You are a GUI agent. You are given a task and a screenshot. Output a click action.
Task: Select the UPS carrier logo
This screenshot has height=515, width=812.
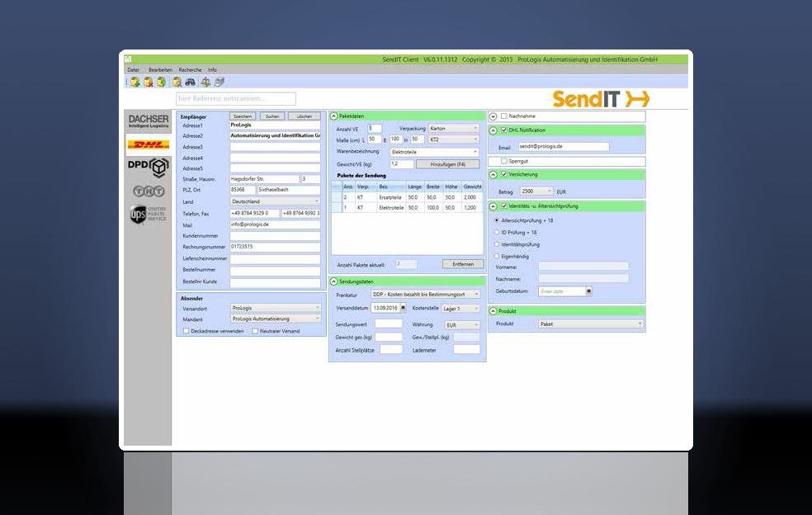tap(149, 214)
